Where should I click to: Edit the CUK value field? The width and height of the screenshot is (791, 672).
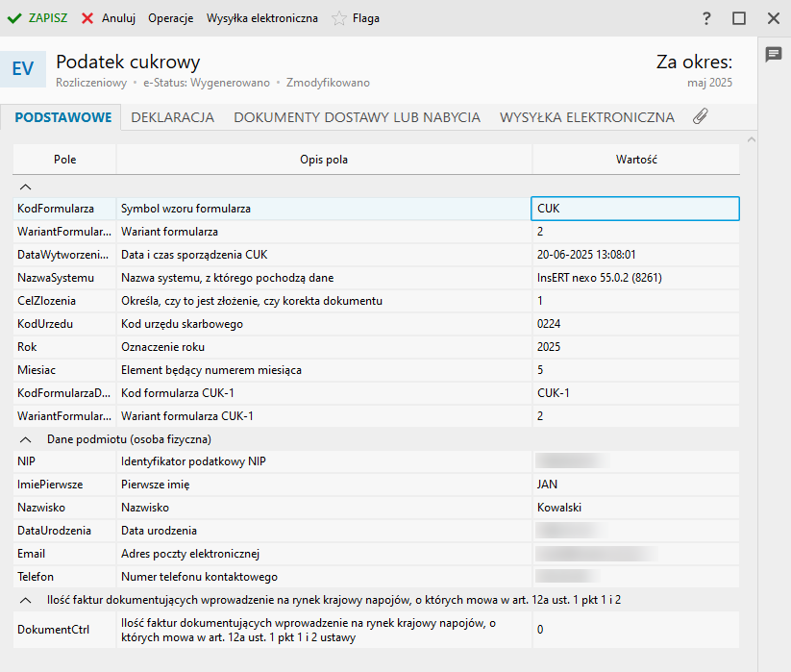click(635, 209)
